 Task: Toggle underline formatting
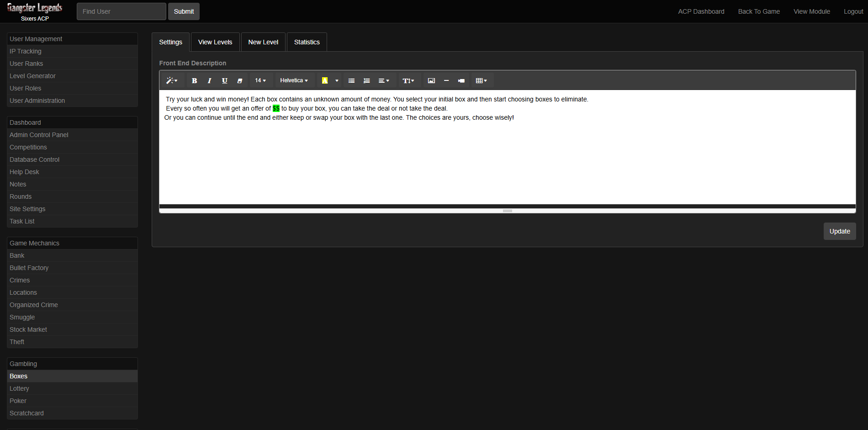click(224, 80)
